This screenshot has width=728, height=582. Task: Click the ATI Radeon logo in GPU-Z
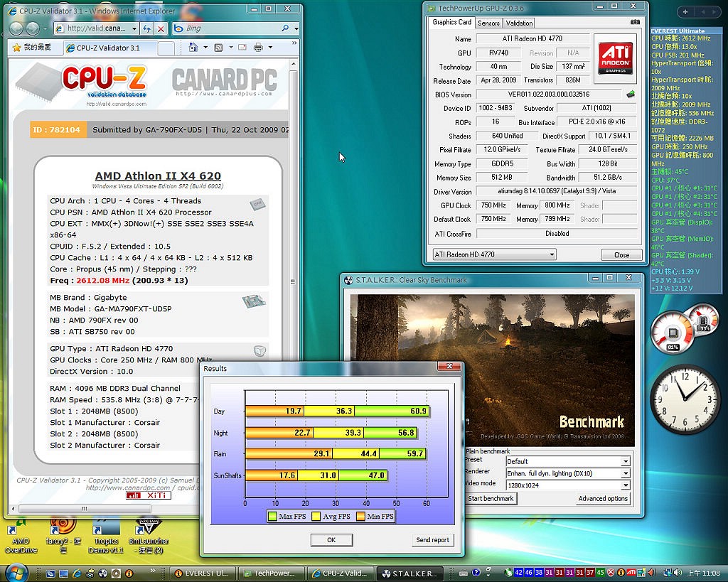tap(615, 58)
